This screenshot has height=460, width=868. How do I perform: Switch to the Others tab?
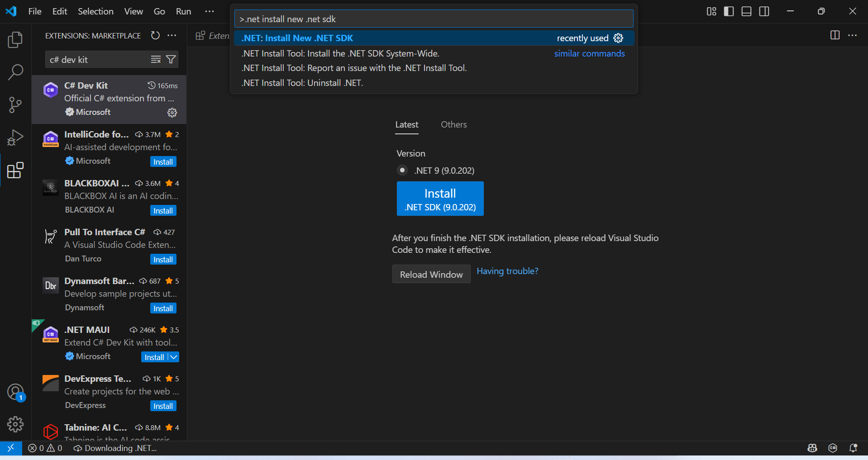[454, 124]
